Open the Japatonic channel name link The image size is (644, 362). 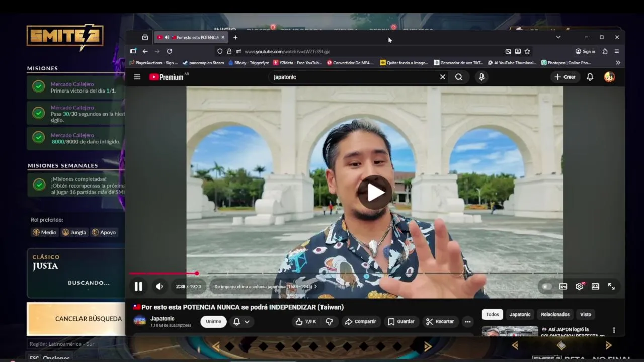(163, 318)
